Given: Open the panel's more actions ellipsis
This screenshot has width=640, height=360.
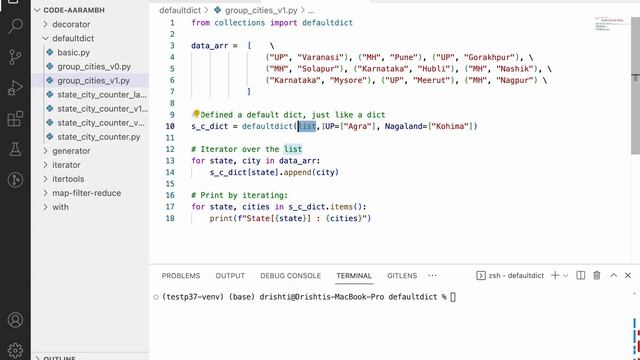Looking at the screenshot, I should pos(432,276).
